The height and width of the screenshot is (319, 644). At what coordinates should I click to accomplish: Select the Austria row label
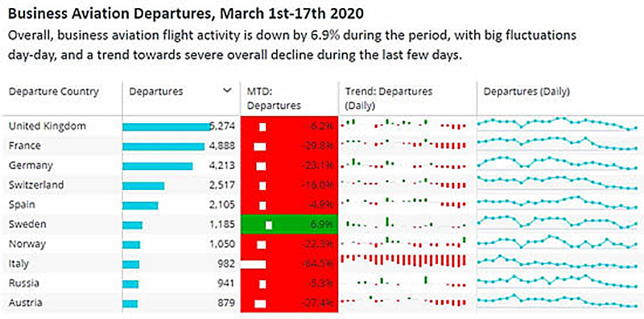(x=26, y=304)
